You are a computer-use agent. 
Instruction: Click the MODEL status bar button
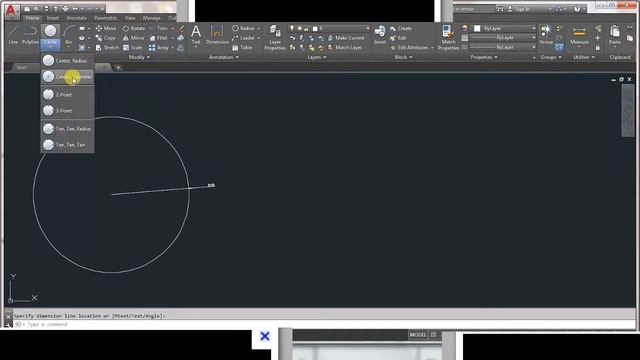click(418, 335)
